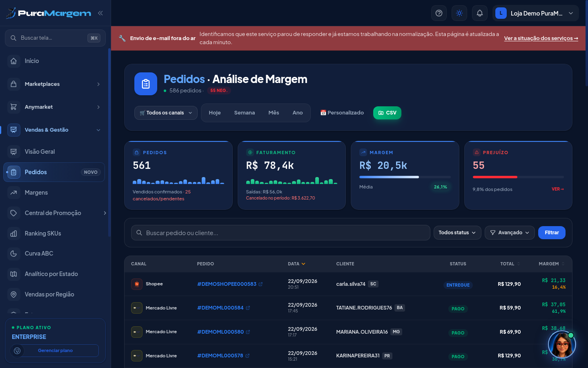Expand the Central de Promoção submenu
The height and width of the screenshot is (368, 588).
(x=105, y=213)
